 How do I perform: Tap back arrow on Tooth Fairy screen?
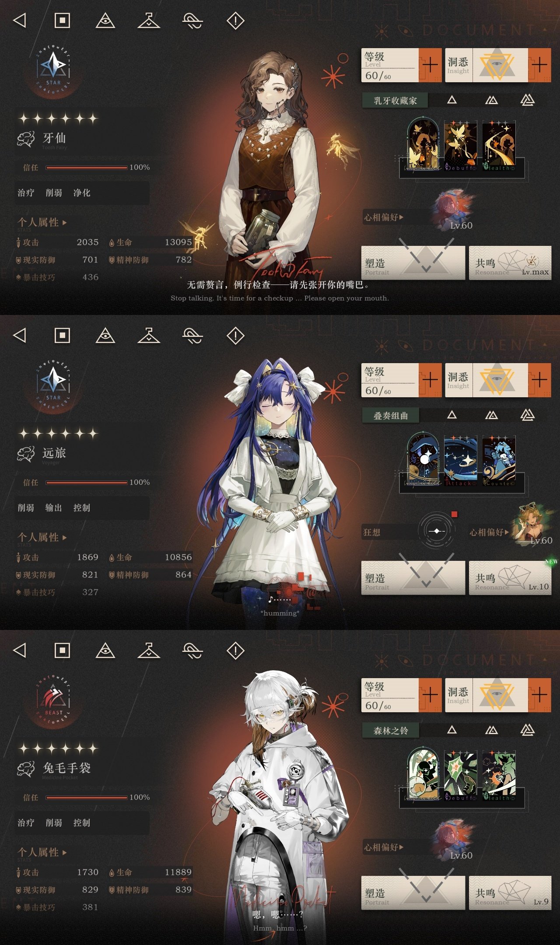click(x=20, y=20)
